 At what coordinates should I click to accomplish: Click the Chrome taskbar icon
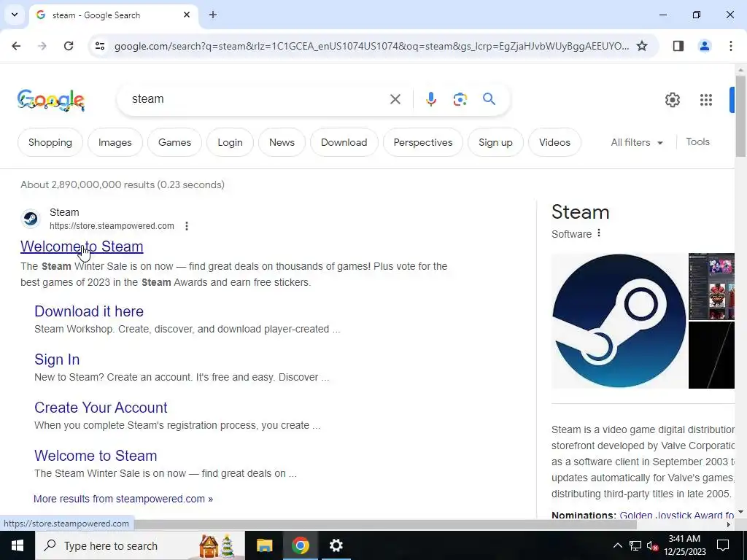[300, 545]
